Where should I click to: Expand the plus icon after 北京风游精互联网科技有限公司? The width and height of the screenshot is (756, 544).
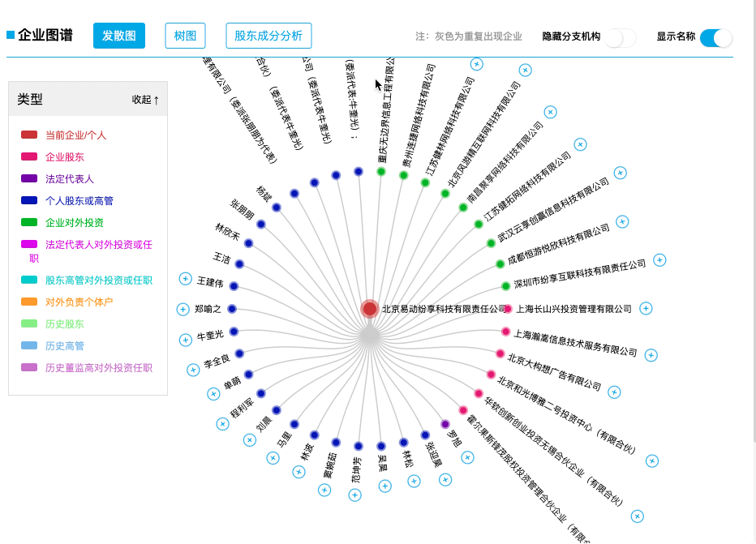click(x=525, y=71)
